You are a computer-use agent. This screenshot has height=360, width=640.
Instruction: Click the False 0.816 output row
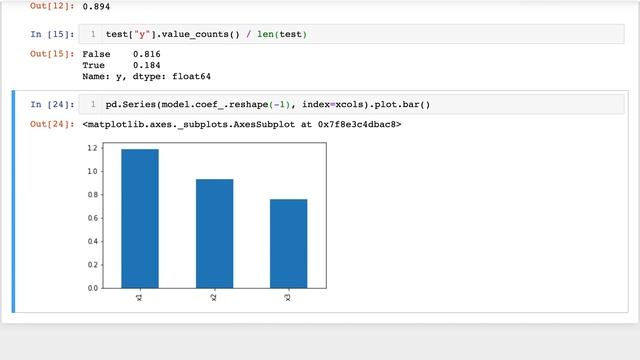click(121, 54)
